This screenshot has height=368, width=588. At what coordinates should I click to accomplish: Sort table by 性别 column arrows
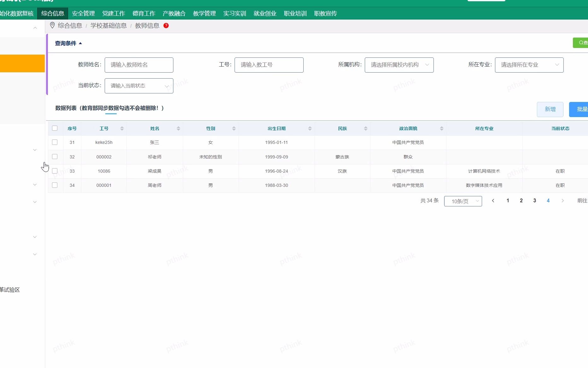pyautogui.click(x=234, y=128)
